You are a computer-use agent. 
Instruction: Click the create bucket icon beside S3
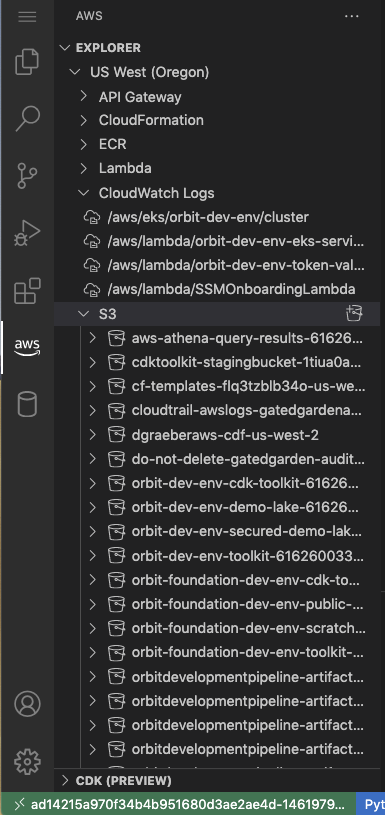pos(354,313)
